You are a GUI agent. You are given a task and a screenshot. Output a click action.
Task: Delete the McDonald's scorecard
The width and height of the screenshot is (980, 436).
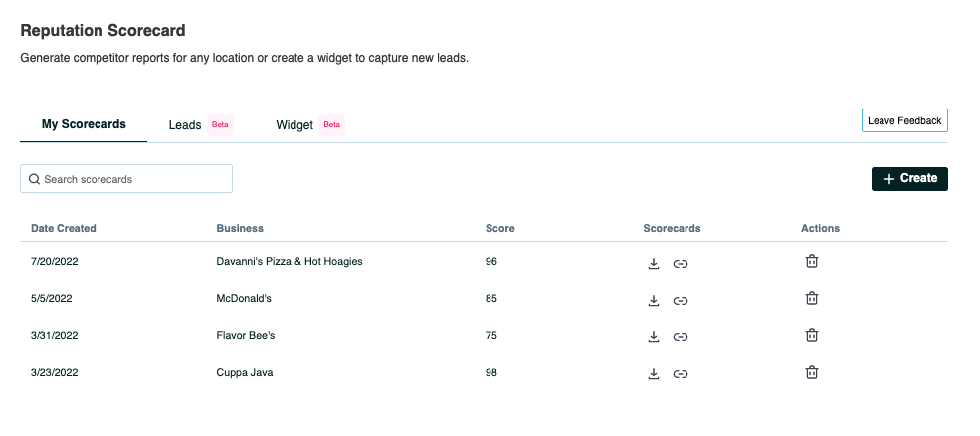tap(812, 299)
